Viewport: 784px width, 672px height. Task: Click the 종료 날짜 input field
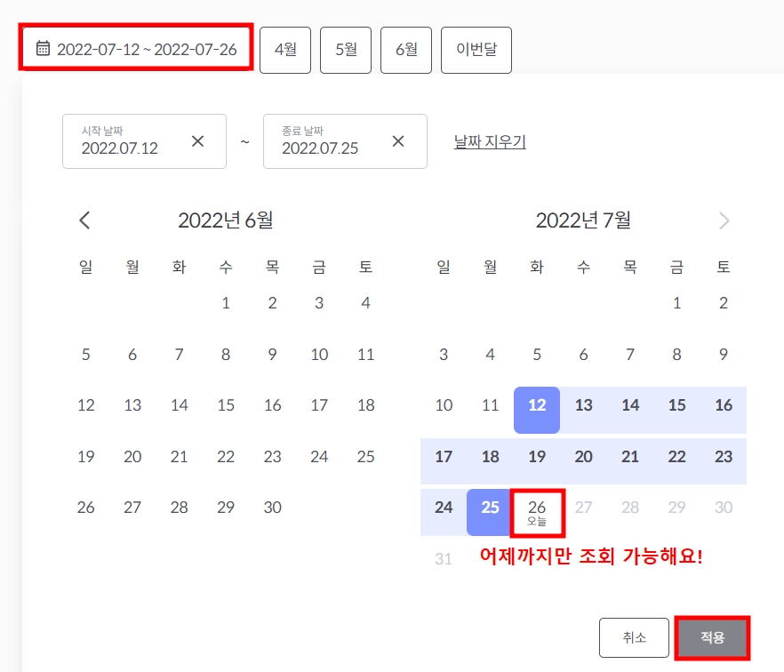coord(345,141)
